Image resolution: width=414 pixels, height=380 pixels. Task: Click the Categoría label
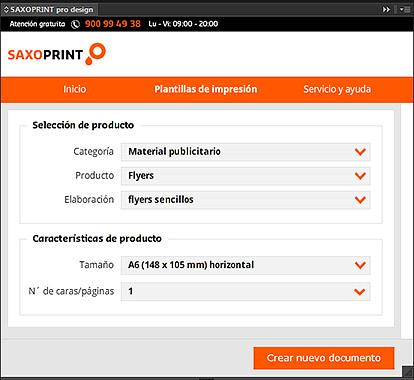(93, 152)
